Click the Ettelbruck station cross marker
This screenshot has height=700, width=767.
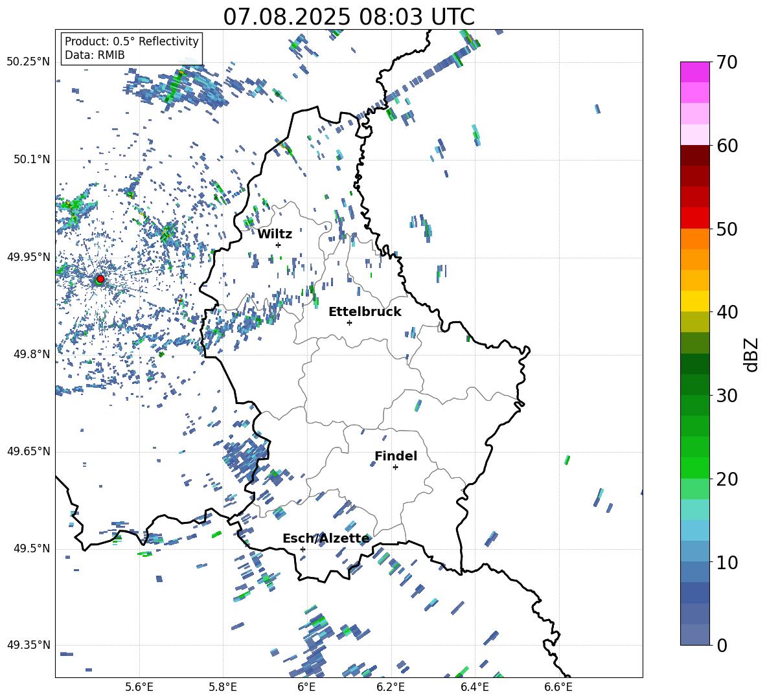click(x=349, y=322)
